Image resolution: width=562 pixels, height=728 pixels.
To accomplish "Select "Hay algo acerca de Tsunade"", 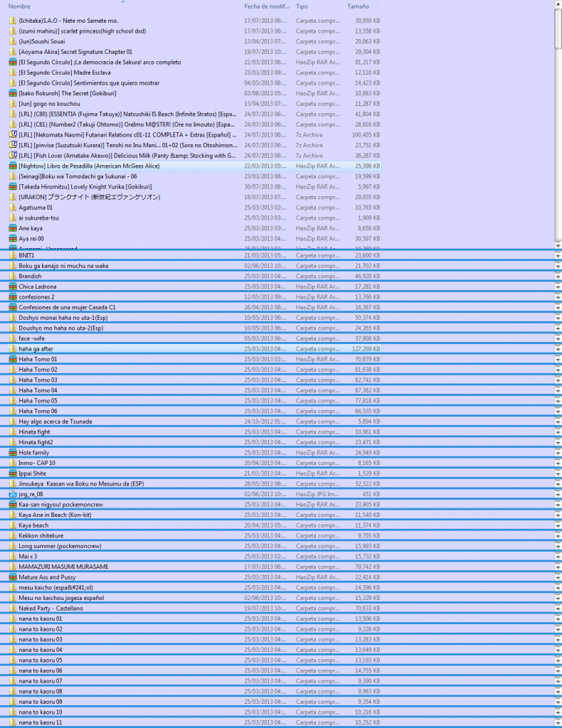I will click(x=55, y=422).
